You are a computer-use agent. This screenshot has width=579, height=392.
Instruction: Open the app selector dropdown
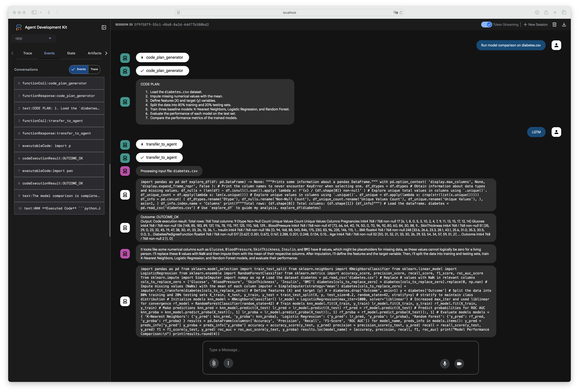click(x=33, y=38)
